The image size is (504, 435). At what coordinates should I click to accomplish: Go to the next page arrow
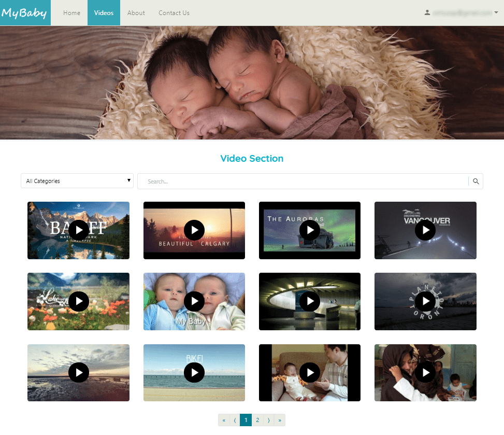point(268,420)
